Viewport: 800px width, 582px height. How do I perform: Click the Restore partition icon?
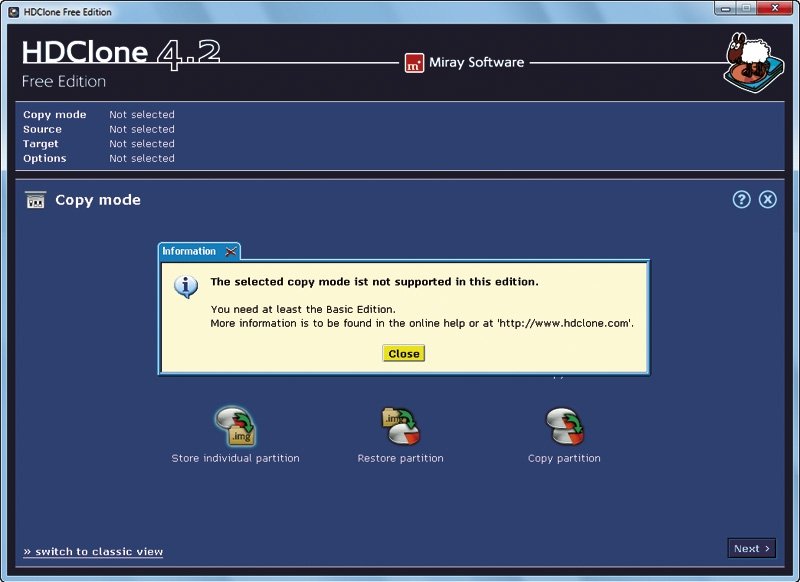click(401, 425)
